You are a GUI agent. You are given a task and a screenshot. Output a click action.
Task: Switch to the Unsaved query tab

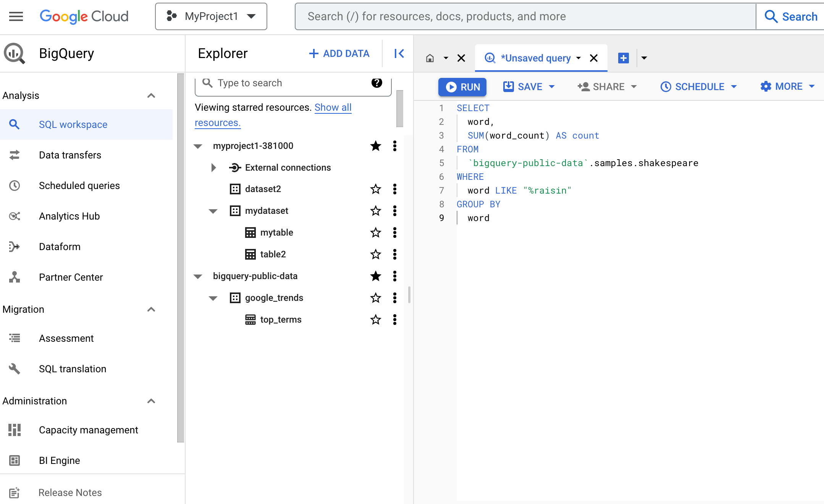pyautogui.click(x=535, y=58)
